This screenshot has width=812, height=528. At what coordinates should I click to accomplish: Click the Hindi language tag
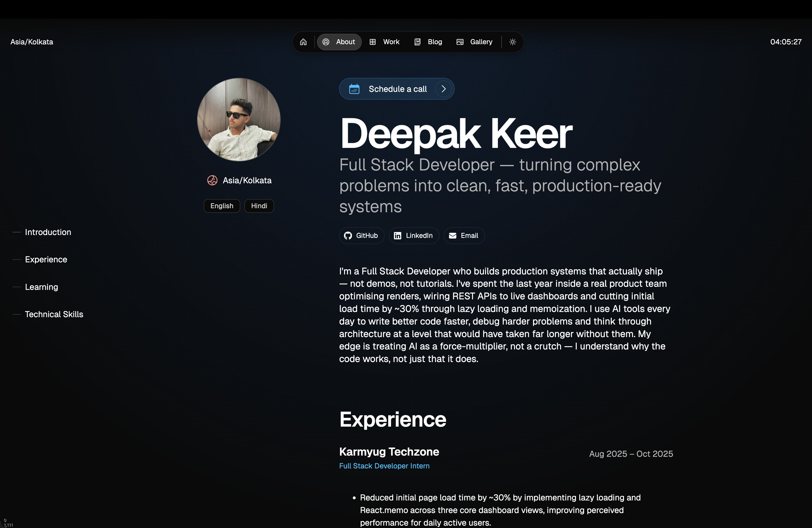(259, 206)
